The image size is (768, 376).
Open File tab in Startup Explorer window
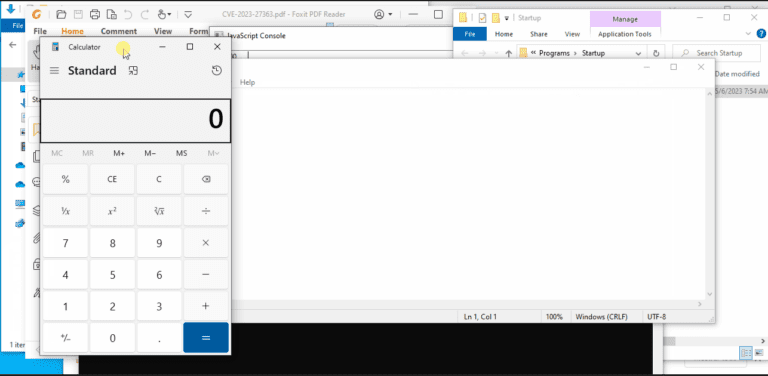(470, 34)
